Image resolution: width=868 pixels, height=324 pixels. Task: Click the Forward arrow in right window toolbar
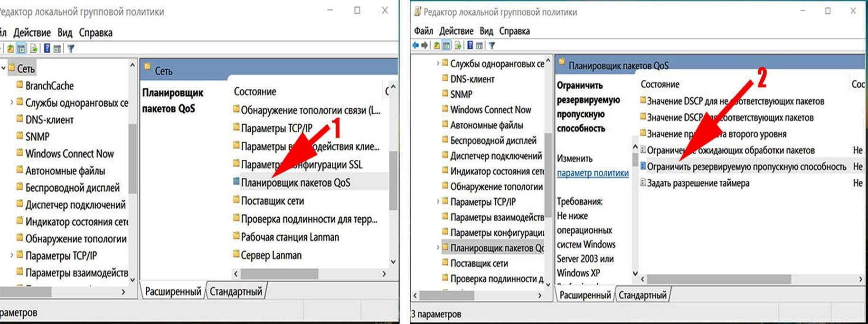(x=424, y=46)
